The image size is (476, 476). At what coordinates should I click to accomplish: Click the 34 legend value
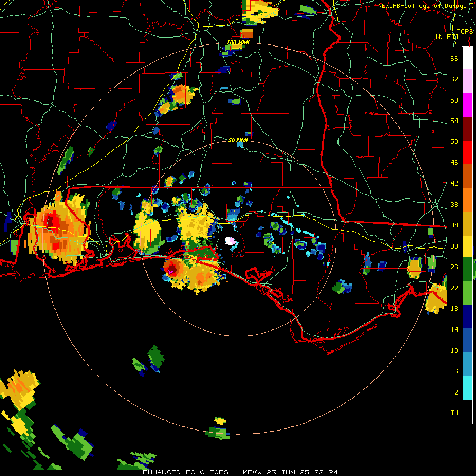(x=454, y=225)
